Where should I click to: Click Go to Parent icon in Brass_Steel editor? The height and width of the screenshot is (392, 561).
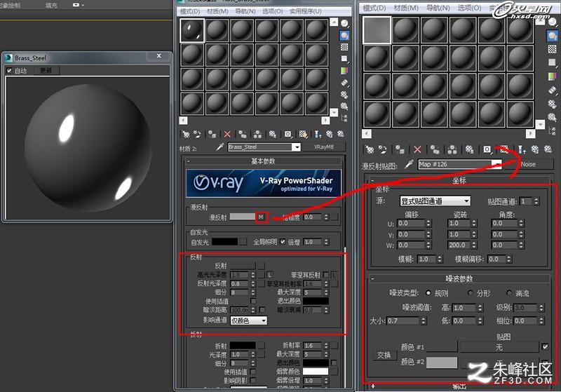(x=318, y=134)
